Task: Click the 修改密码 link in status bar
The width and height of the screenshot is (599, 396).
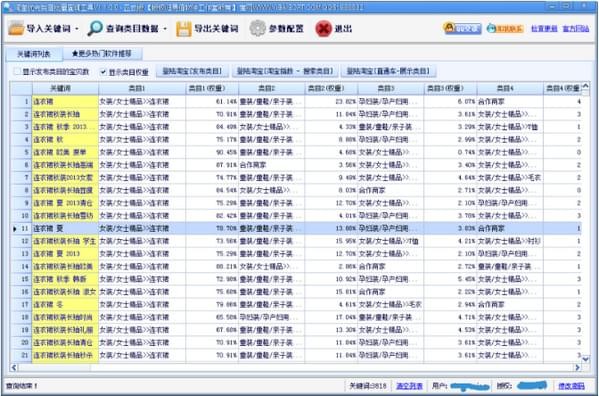Action: click(571, 386)
